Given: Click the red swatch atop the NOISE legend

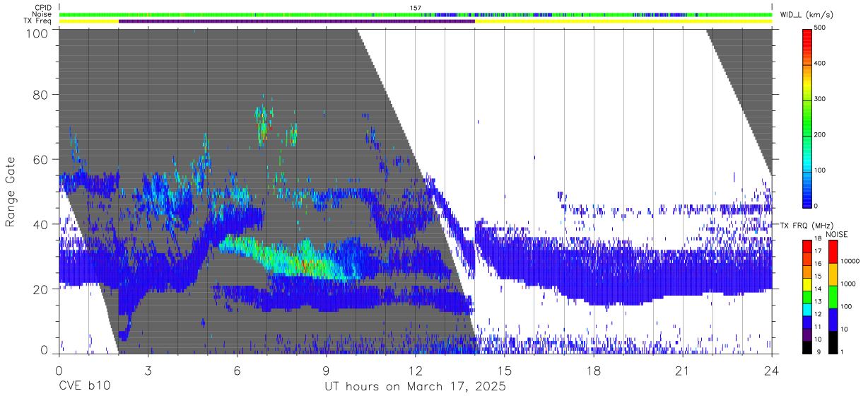Looking at the screenshot, I should (833, 251).
